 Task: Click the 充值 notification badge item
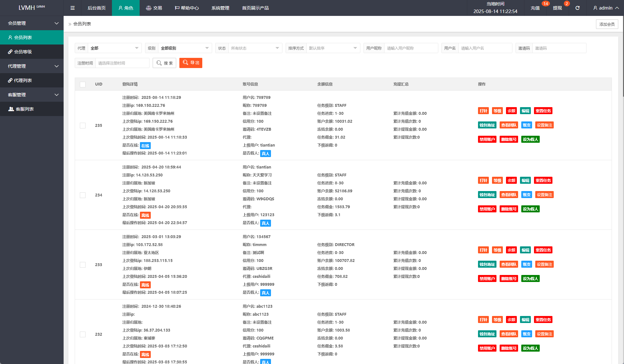[535, 8]
